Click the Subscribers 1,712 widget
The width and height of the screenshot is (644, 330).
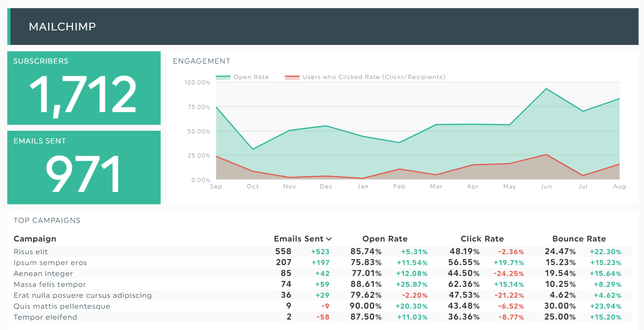(84, 88)
